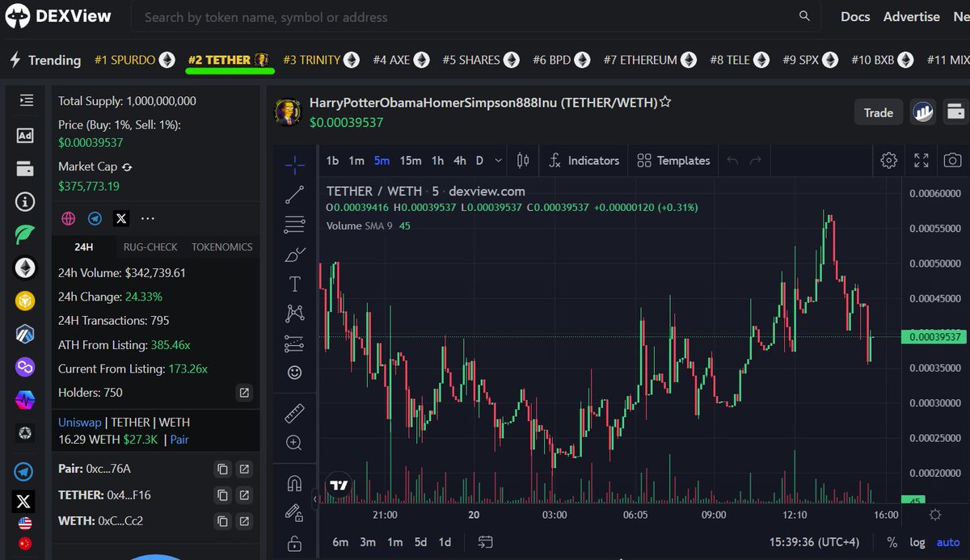Open the chart patterns tool
The image size is (970, 560).
tap(295, 314)
